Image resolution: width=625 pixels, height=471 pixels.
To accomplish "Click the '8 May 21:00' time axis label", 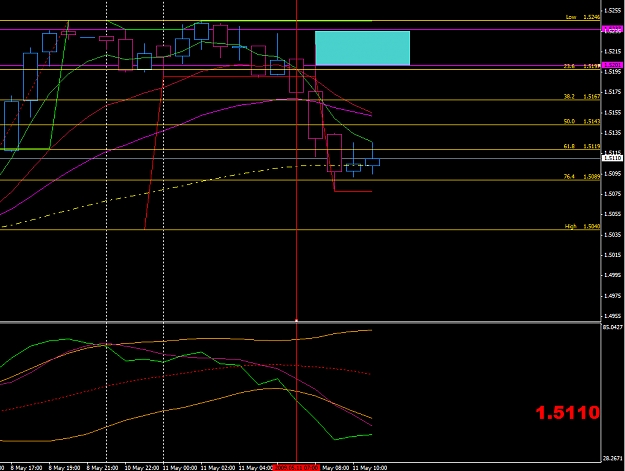I will click(102, 468).
